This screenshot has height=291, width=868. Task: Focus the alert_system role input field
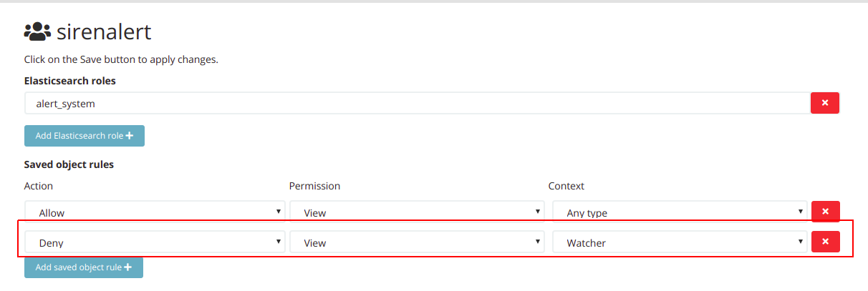pyautogui.click(x=417, y=104)
